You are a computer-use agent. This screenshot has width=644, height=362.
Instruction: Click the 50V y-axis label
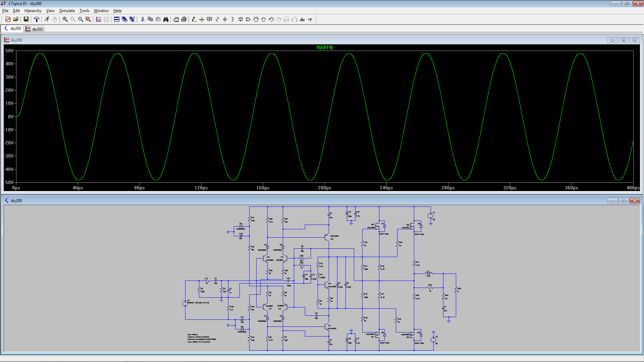(x=9, y=51)
